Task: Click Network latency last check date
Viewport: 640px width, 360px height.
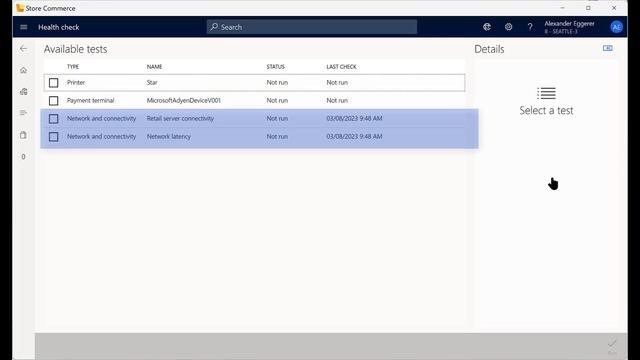Action: click(x=354, y=136)
